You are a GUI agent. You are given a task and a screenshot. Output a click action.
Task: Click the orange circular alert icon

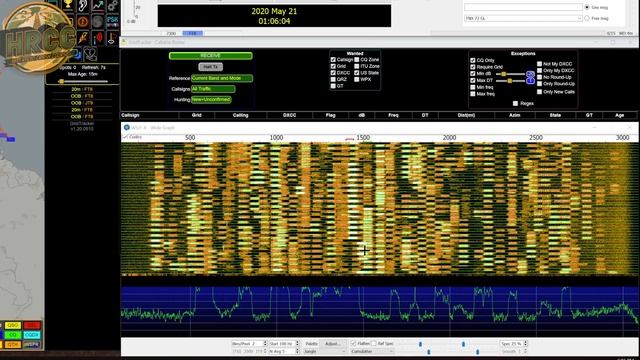click(83, 21)
